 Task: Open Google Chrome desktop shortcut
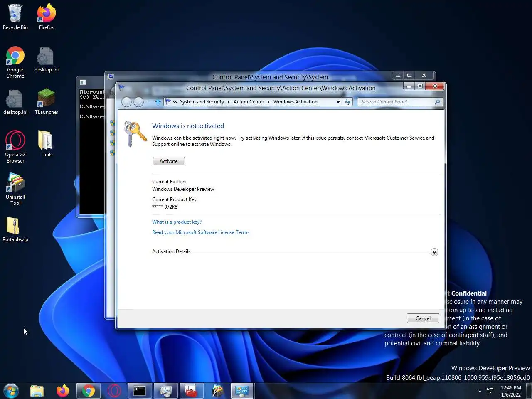pyautogui.click(x=15, y=62)
